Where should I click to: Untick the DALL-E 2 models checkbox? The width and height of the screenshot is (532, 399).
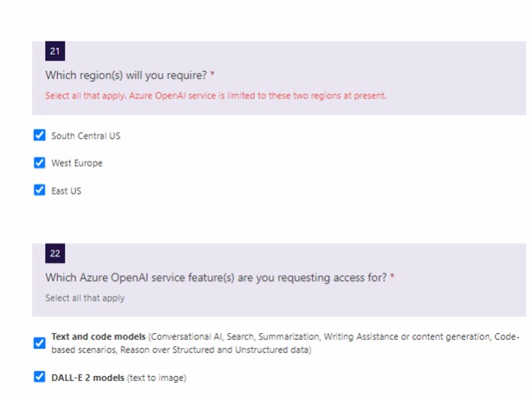(39, 378)
